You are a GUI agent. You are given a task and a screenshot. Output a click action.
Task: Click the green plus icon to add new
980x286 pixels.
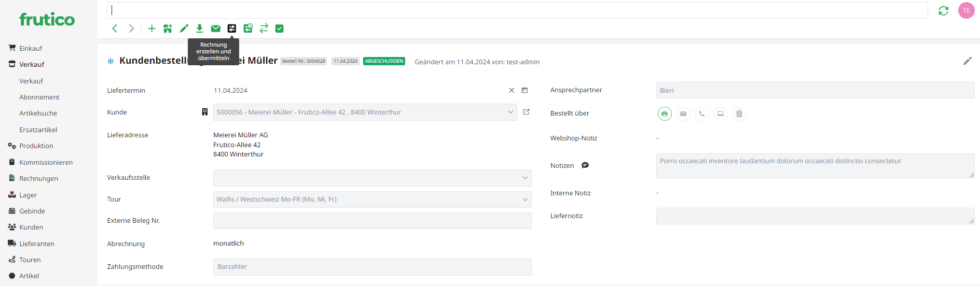point(151,28)
